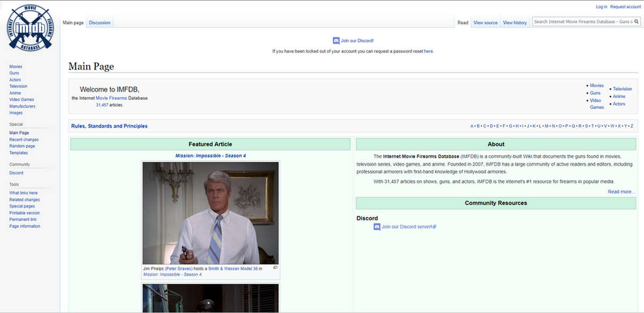Open Television in the sidebar
Viewport: 644px width, 313px height.
18,86
